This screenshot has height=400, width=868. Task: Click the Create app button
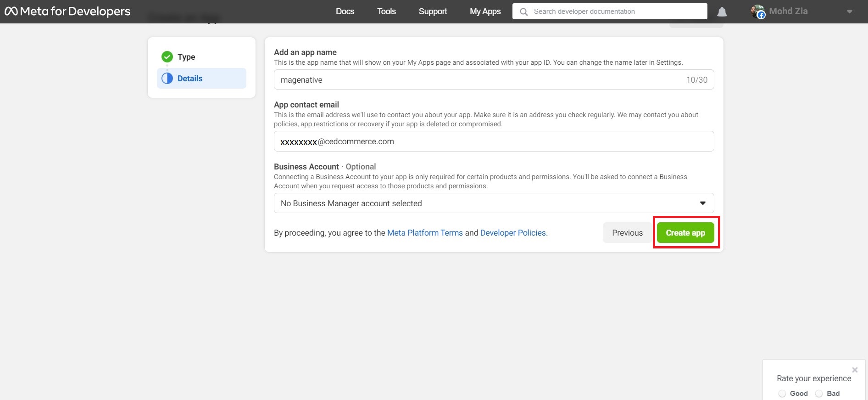(x=685, y=233)
